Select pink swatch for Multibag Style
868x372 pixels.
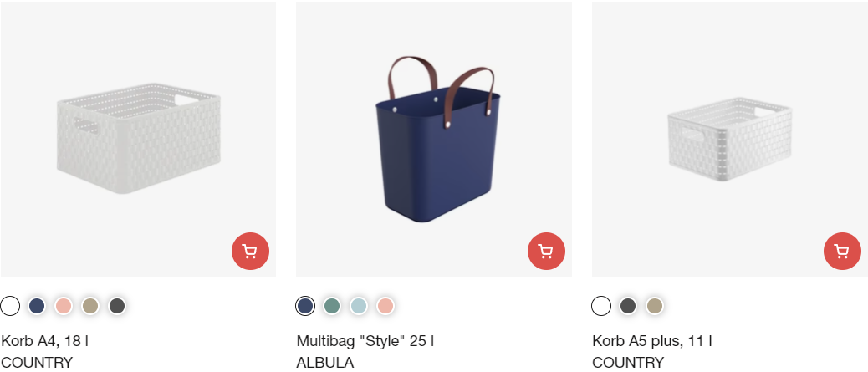385,306
